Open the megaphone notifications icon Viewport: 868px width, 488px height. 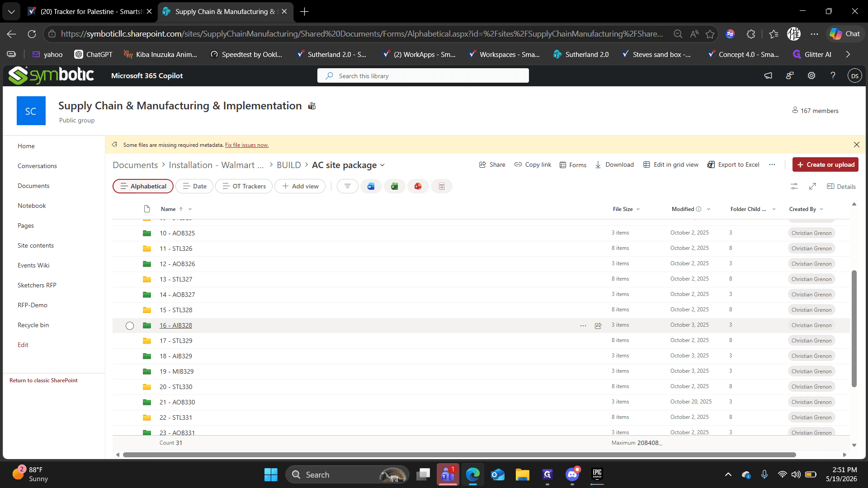[768, 75]
